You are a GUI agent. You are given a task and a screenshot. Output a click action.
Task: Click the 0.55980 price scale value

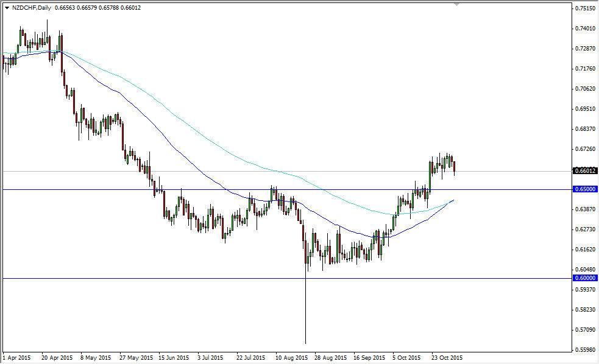coord(585,350)
